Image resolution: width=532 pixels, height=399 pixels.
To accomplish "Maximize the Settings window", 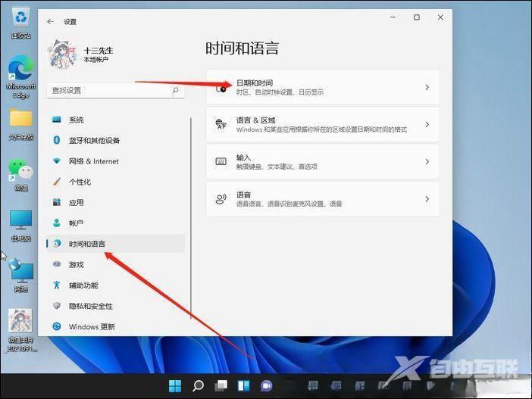I will 417,17.
